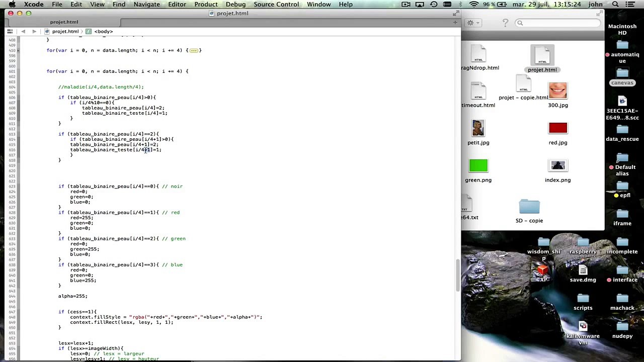Open the Finder action gear menu
This screenshot has width=644, height=362.
coord(473,23)
